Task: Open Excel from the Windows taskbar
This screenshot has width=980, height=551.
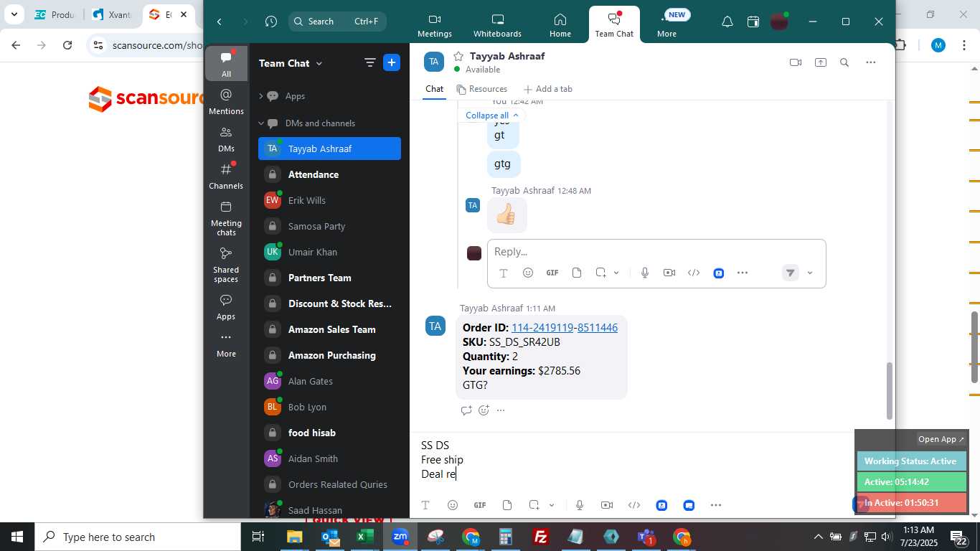Action: coord(365,537)
